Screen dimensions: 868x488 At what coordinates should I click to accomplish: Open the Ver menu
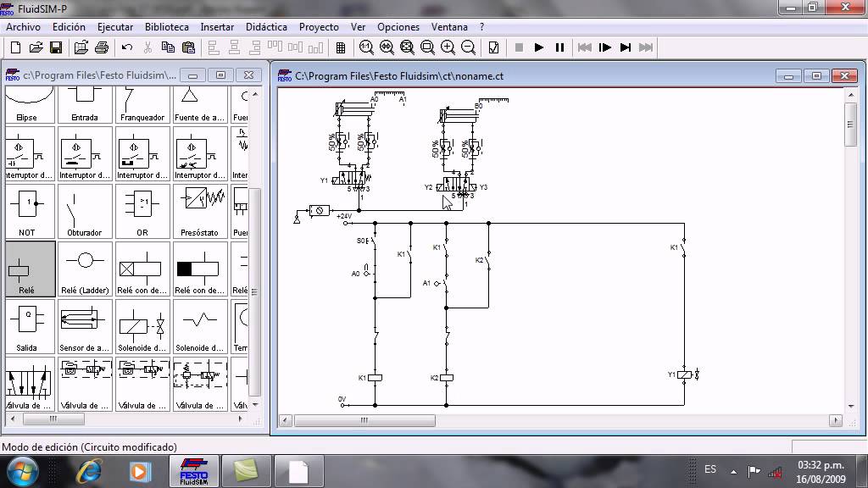pyautogui.click(x=359, y=26)
